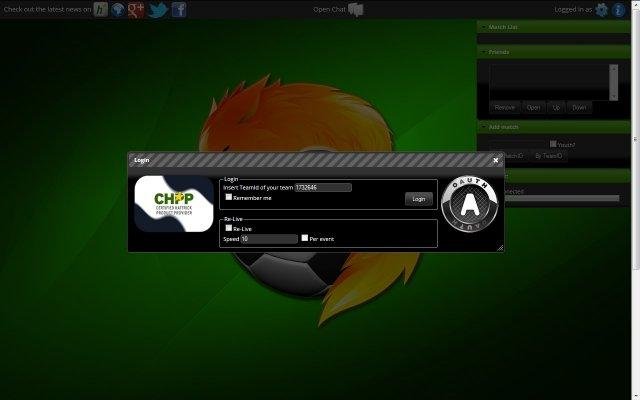
Task: Open the settings gear icon
Action: [x=602, y=9]
